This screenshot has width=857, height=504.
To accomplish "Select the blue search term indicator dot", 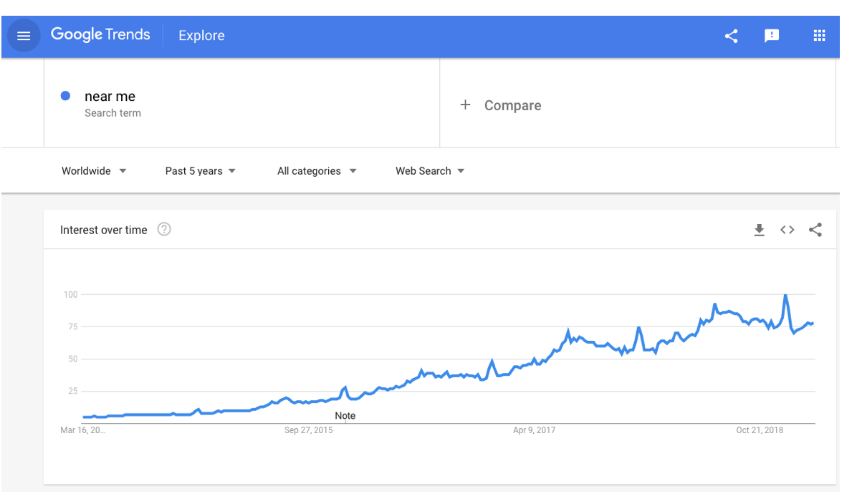I will point(64,95).
